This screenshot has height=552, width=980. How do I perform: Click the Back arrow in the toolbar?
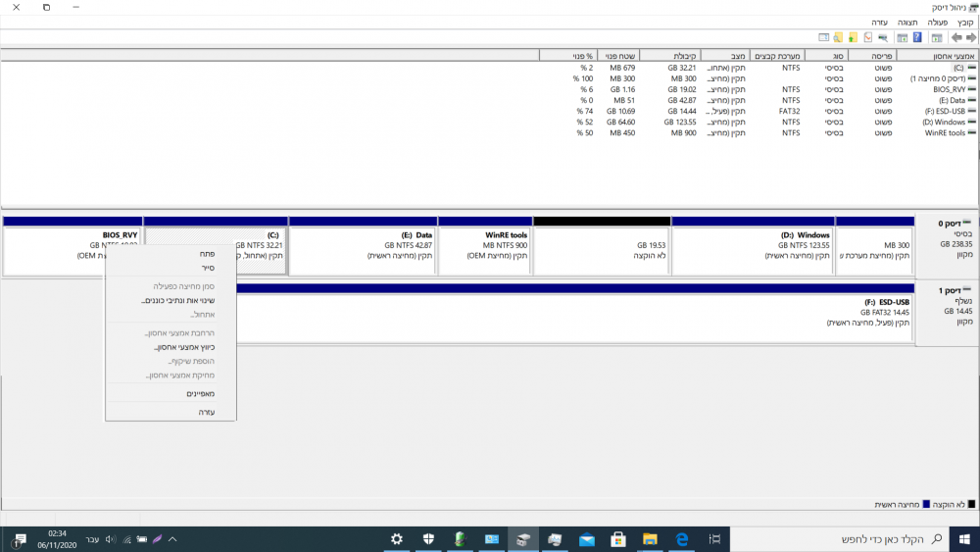[956, 37]
